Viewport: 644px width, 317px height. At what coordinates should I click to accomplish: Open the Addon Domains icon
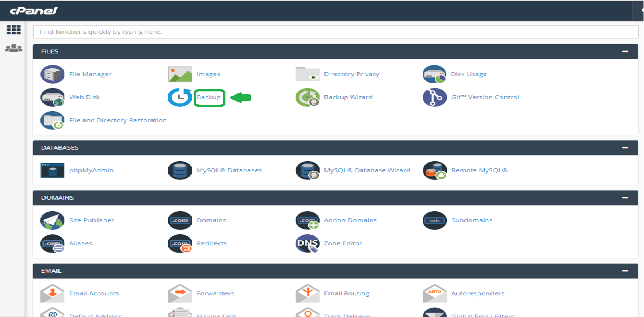pos(307,220)
